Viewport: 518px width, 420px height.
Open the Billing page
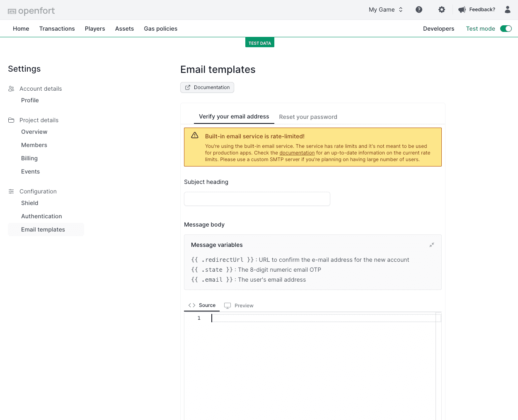click(x=29, y=158)
